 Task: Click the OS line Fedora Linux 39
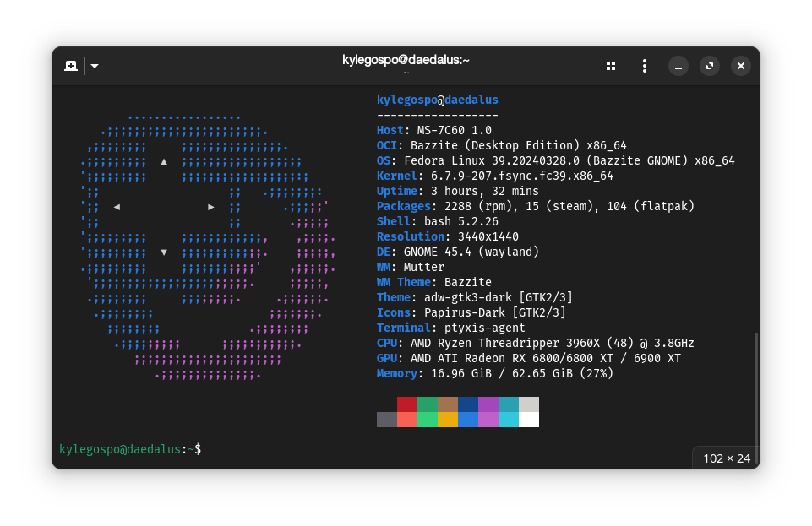[556, 161]
